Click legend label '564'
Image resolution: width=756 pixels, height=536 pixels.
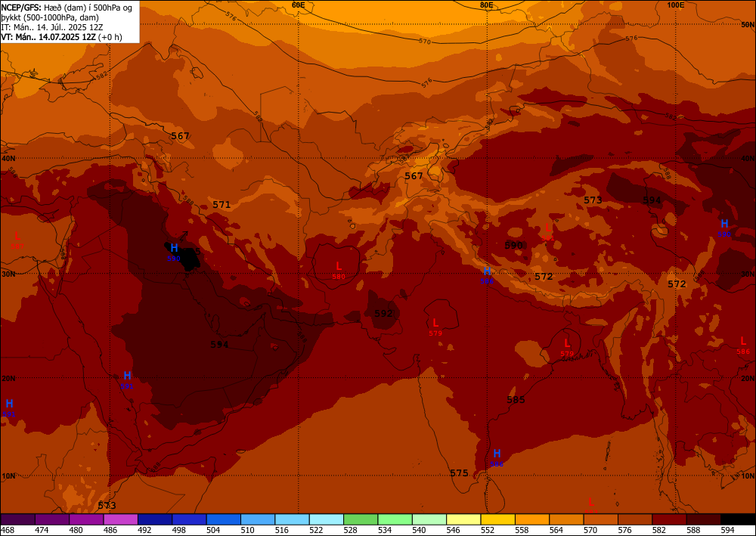point(556,530)
